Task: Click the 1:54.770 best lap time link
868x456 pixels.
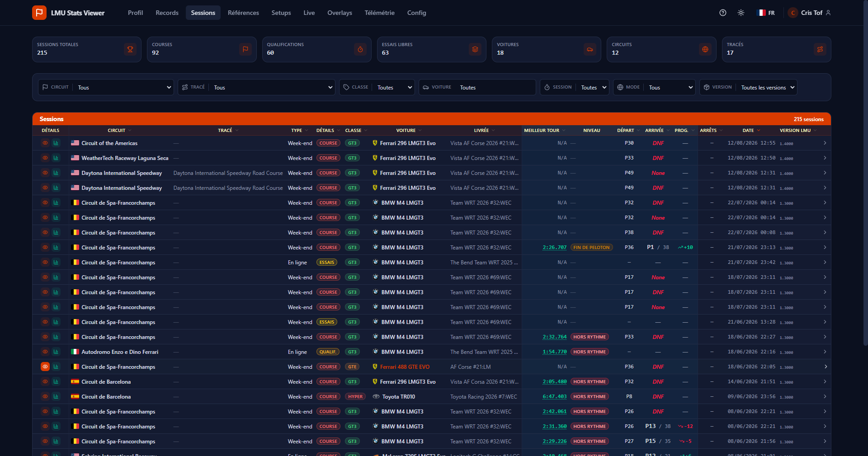Action: pos(555,352)
